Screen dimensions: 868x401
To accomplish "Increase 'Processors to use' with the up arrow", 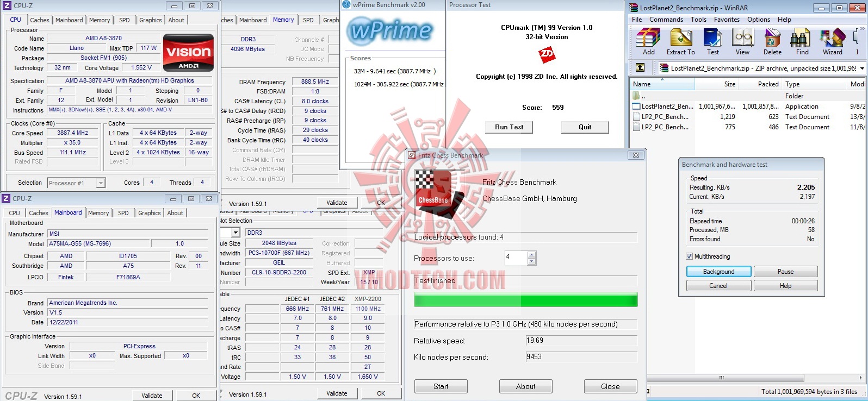I will tap(532, 255).
